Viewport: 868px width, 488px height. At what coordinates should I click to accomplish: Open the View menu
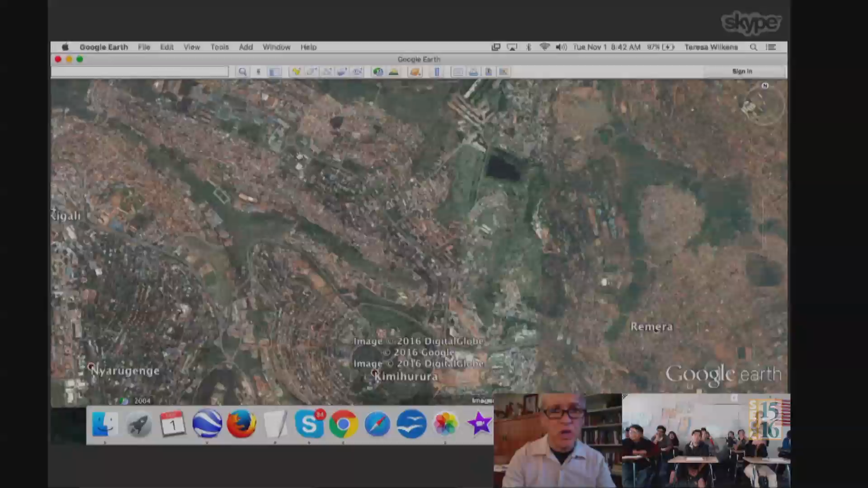[x=192, y=47]
